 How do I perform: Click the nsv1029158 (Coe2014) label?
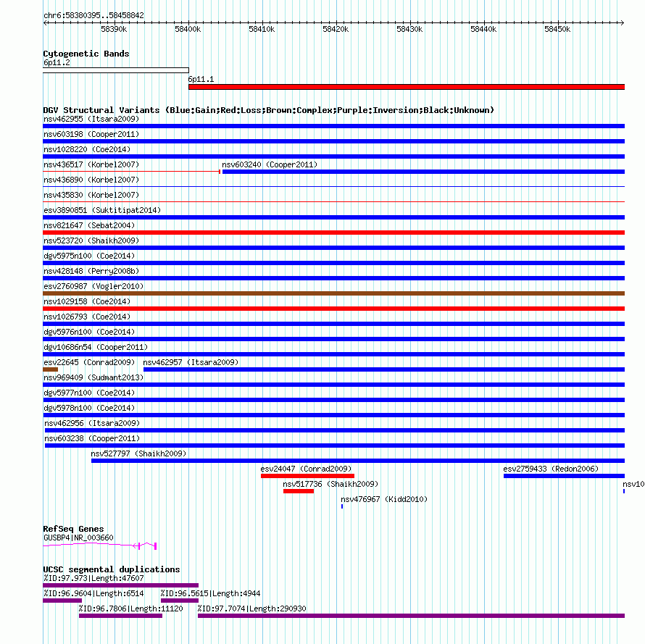(x=87, y=302)
